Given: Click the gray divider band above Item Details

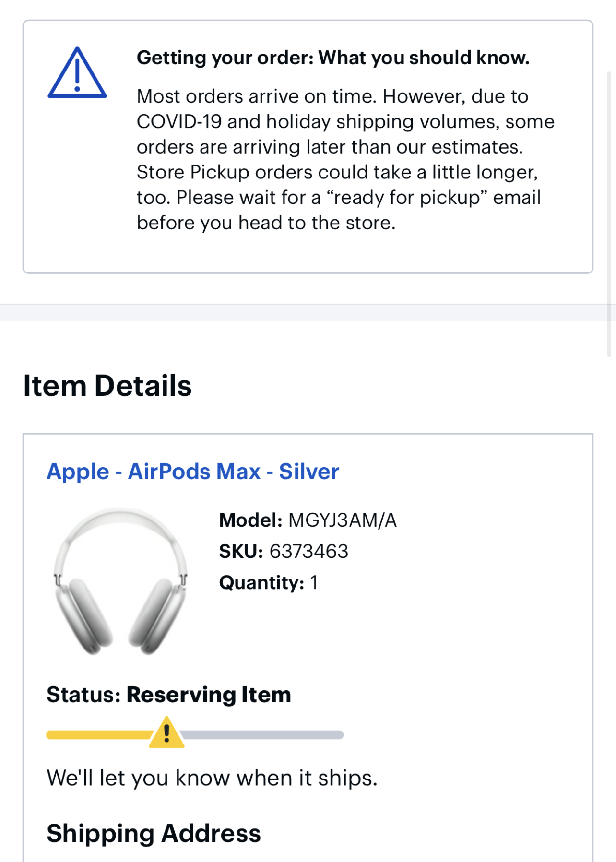Looking at the screenshot, I should pyautogui.click(x=307, y=313).
